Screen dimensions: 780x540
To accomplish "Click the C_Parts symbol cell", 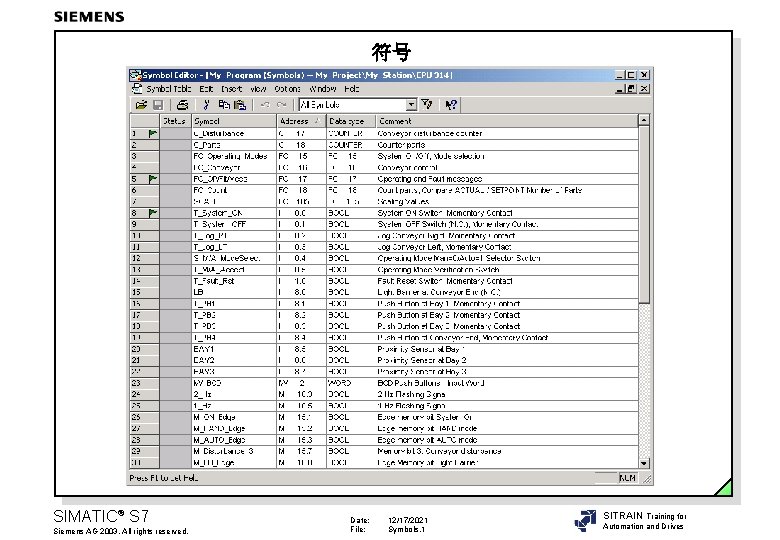I will tap(234, 145).
